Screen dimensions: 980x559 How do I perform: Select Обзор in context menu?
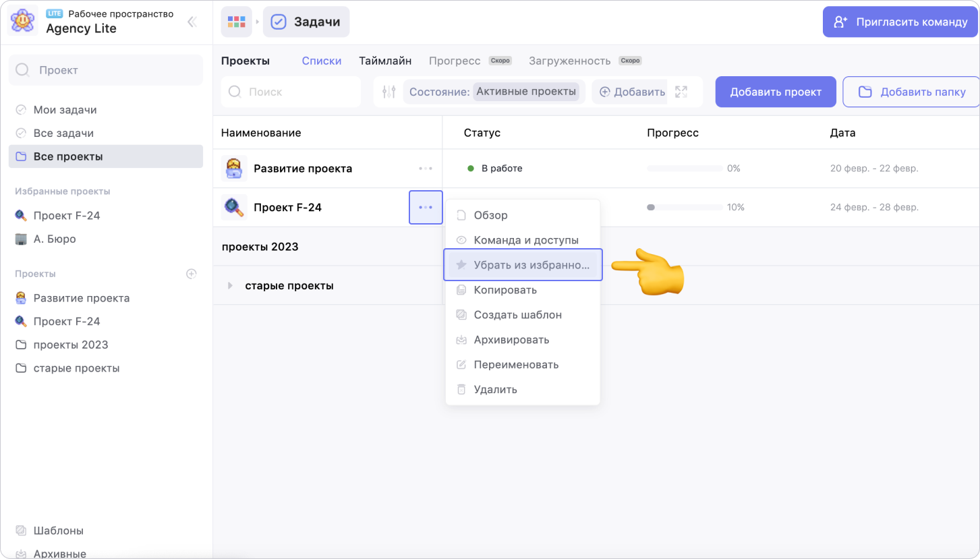click(x=523, y=216)
